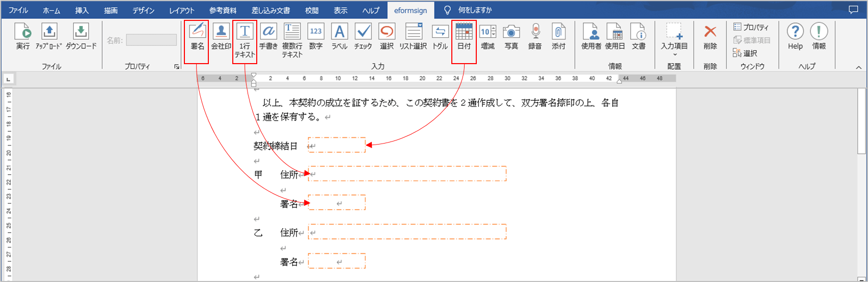Insert a 1行テキスト single-line text field
868x282 pixels.
pos(245,40)
